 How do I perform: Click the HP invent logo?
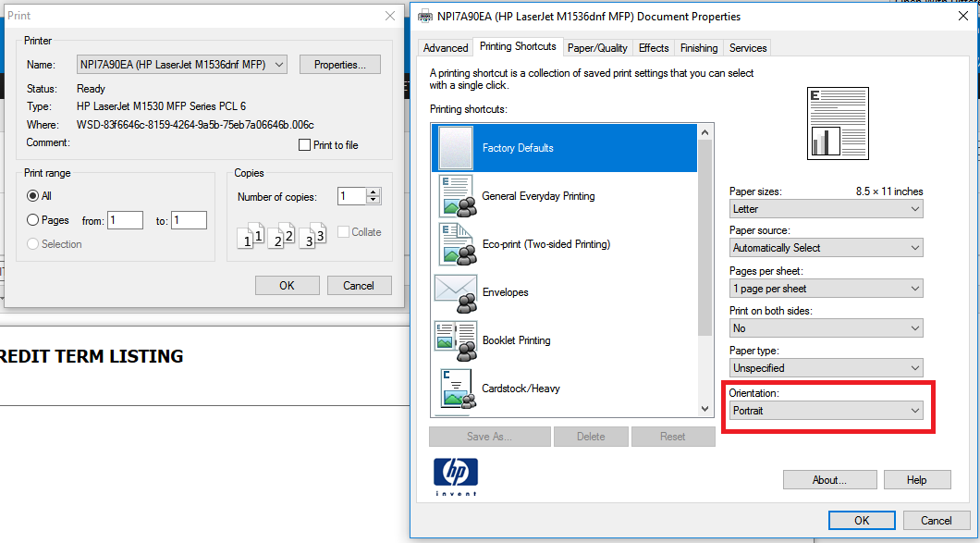pyautogui.click(x=456, y=476)
